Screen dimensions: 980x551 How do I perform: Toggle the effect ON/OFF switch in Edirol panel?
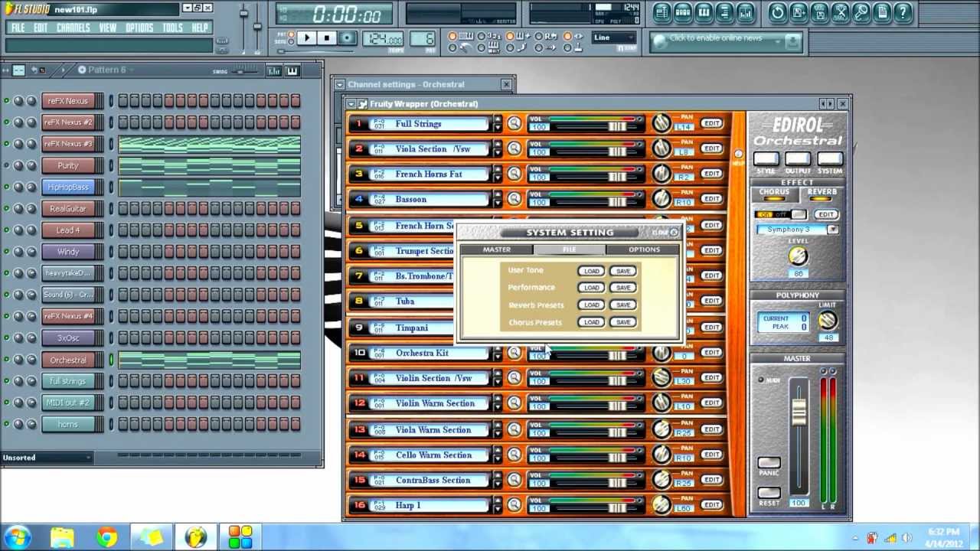tap(780, 215)
